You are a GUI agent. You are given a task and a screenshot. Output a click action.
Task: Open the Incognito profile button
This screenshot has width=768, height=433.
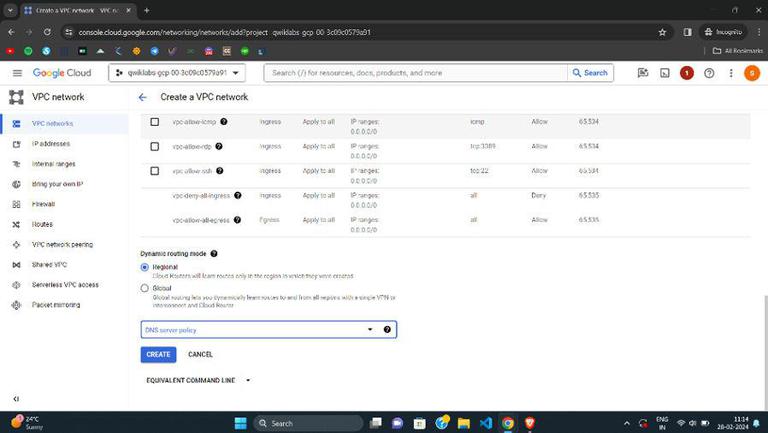tap(723, 32)
